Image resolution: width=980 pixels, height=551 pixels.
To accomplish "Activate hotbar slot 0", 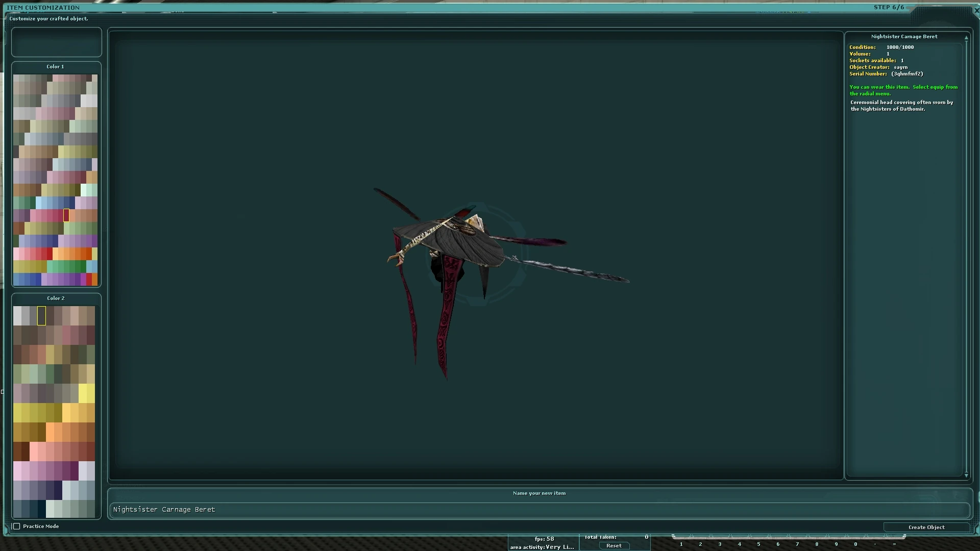I will pyautogui.click(x=855, y=544).
